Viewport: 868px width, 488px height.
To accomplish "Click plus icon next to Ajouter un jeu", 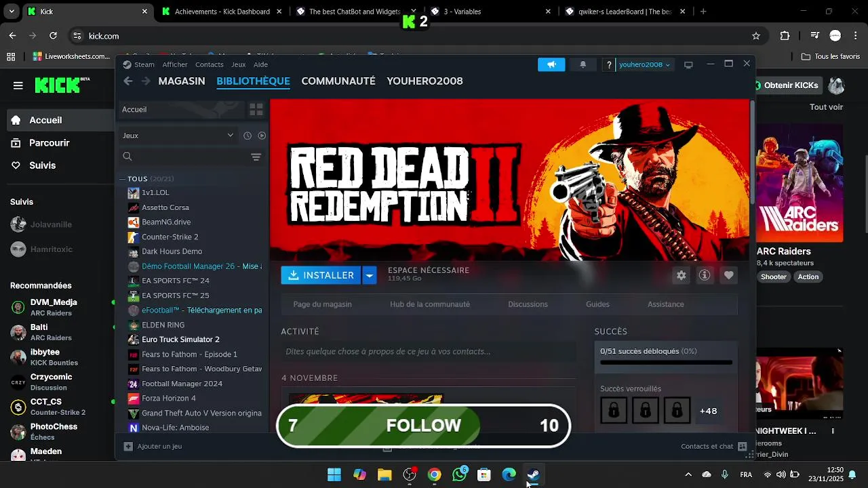I will coord(128,447).
